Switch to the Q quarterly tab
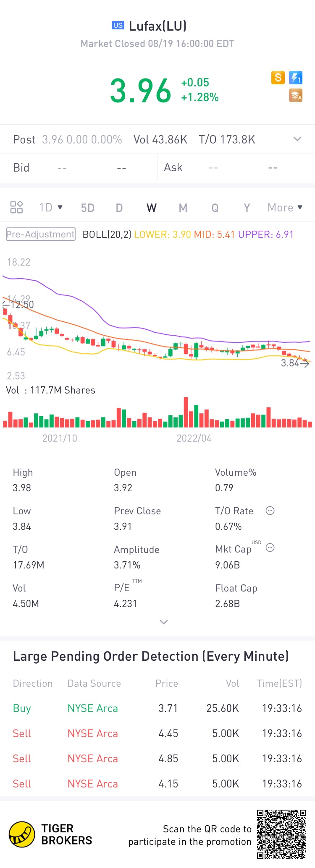The width and height of the screenshot is (315, 868). click(215, 207)
